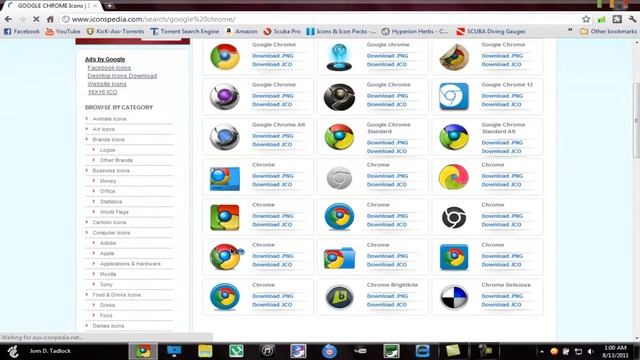The height and width of the screenshot is (360, 640).
Task: Click the Facebook Icons ad link
Action: coord(109,68)
